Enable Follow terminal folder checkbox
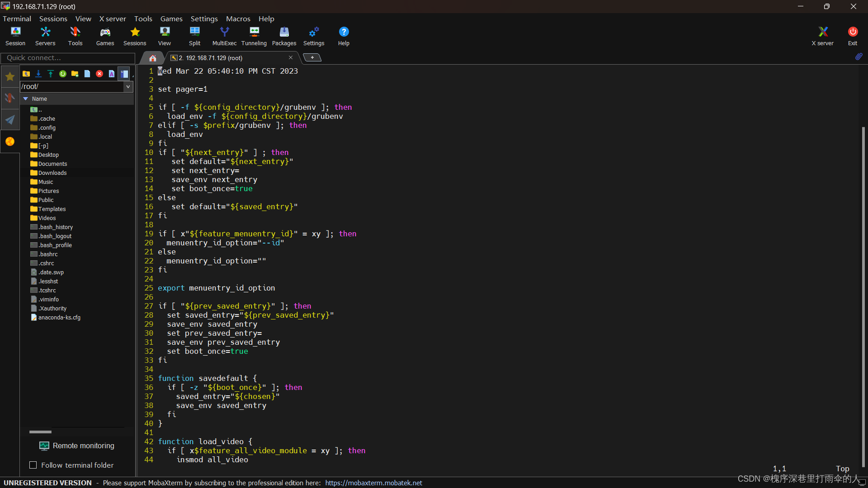868x488 pixels. [33, 465]
